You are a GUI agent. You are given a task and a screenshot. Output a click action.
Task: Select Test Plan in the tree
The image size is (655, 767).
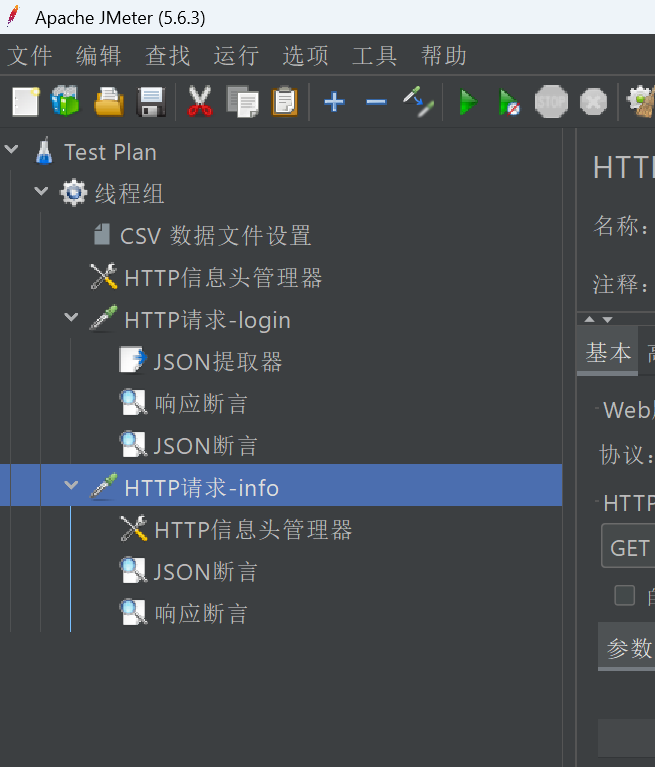[110, 152]
